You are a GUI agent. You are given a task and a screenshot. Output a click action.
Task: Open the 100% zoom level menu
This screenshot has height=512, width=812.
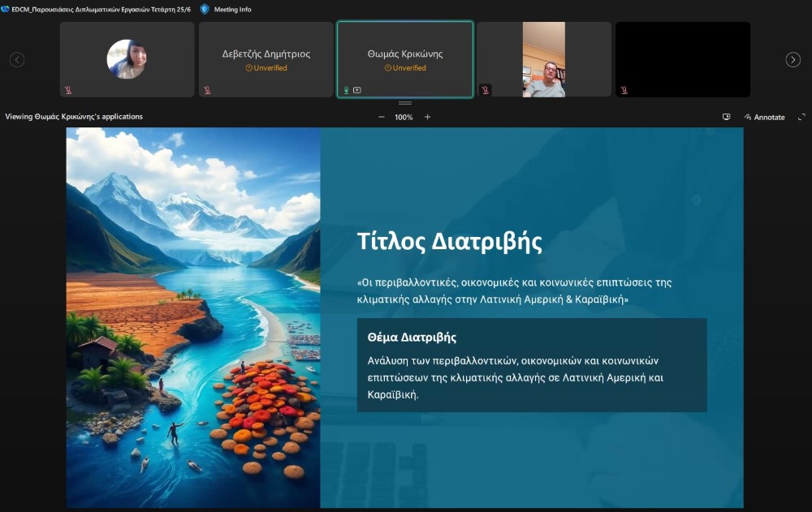click(404, 117)
